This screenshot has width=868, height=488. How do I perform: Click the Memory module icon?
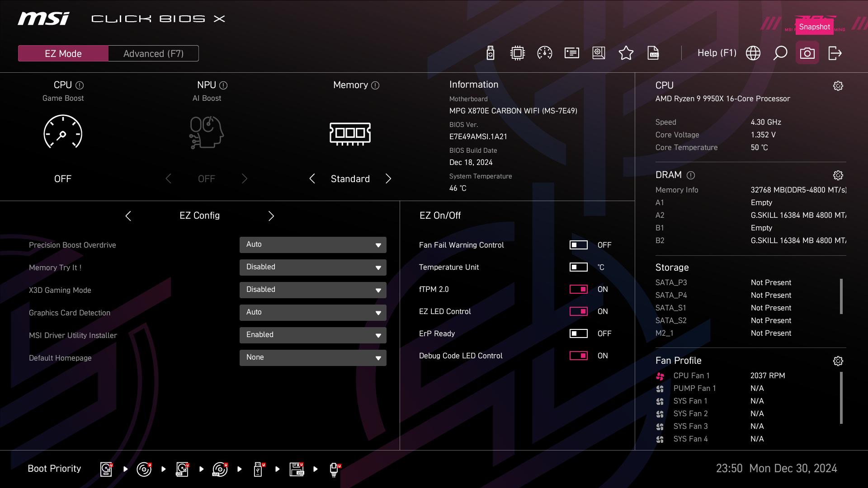tap(350, 133)
